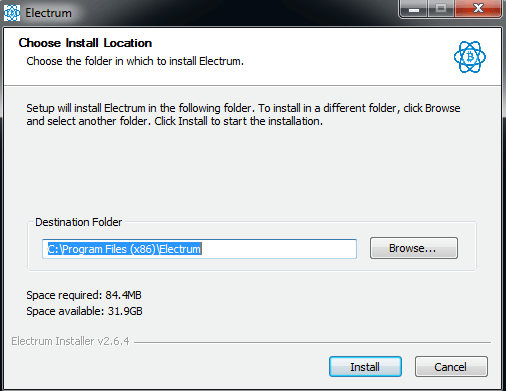Close the Electrum installer window
Image resolution: width=506 pixels, height=391 pixels.
pyautogui.click(x=478, y=9)
